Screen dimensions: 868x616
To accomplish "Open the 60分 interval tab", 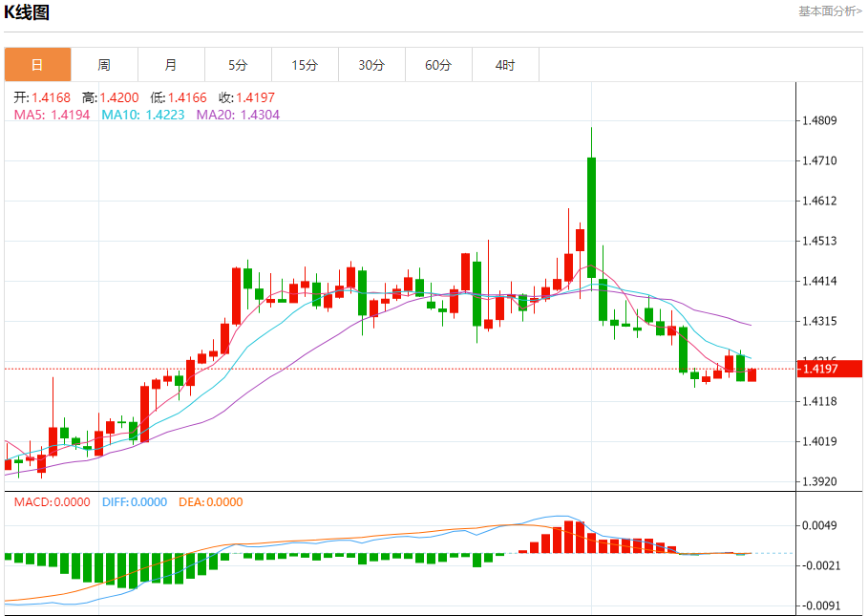I will tap(438, 65).
